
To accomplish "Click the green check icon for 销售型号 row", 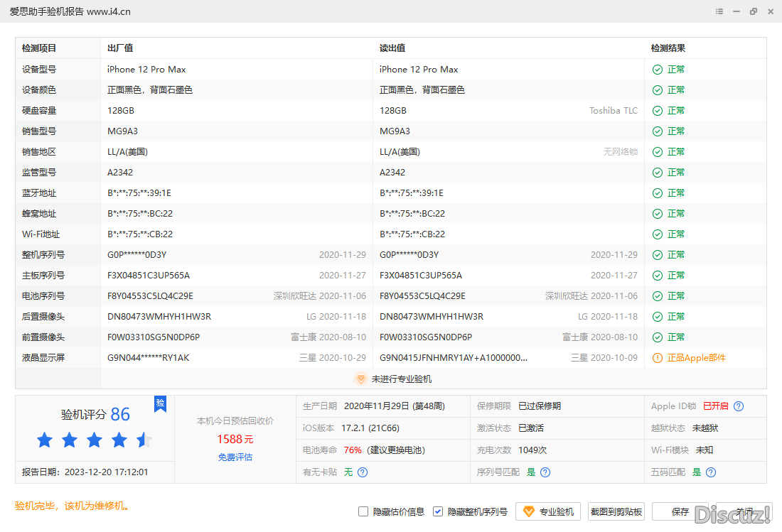I will (x=658, y=131).
